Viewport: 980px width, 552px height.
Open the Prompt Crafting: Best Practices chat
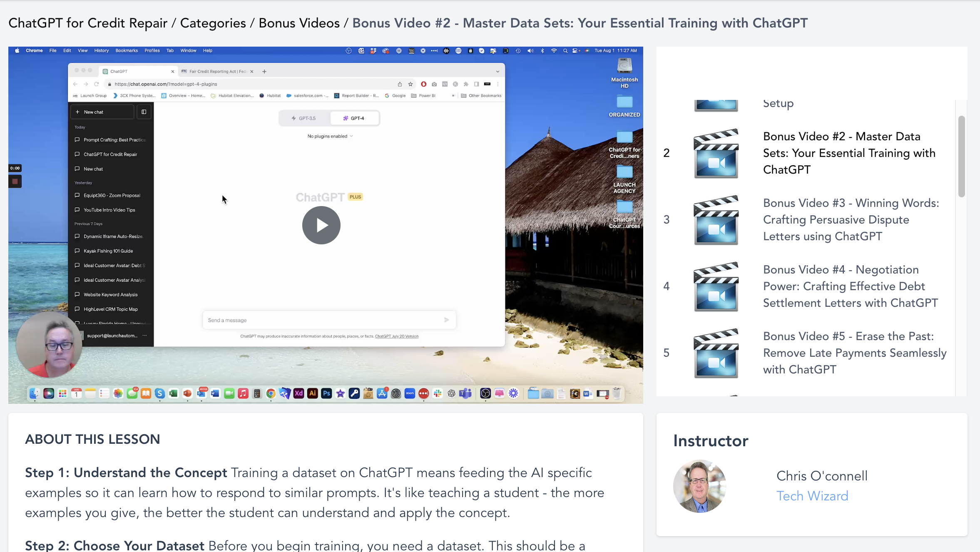click(x=110, y=140)
